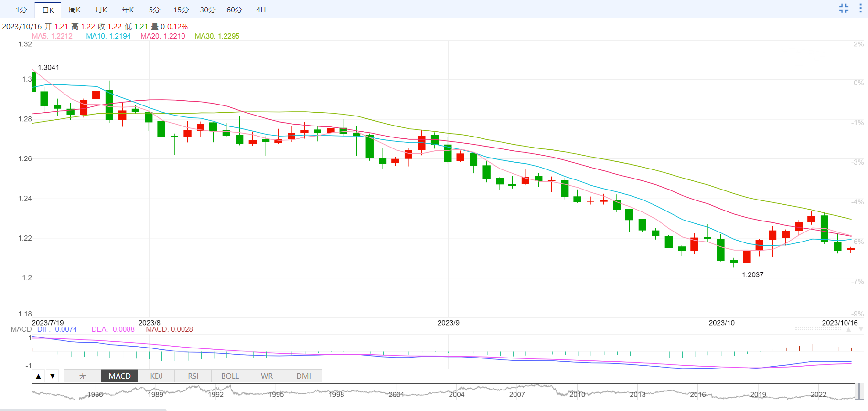
Task: Open the three-dot more options menu
Action: click(x=860, y=9)
